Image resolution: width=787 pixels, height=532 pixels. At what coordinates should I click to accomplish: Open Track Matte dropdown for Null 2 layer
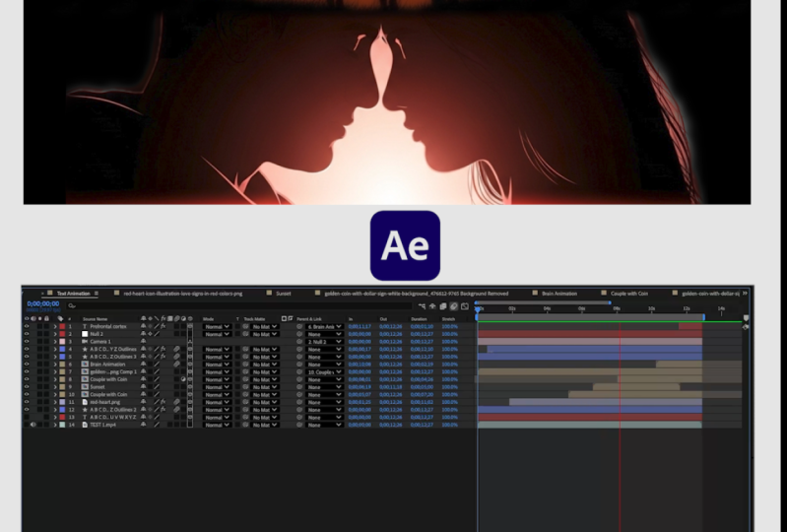click(265, 334)
